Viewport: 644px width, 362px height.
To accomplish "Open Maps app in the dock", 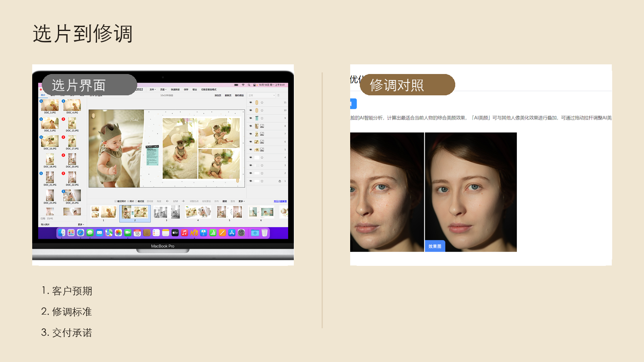I will [x=109, y=232].
